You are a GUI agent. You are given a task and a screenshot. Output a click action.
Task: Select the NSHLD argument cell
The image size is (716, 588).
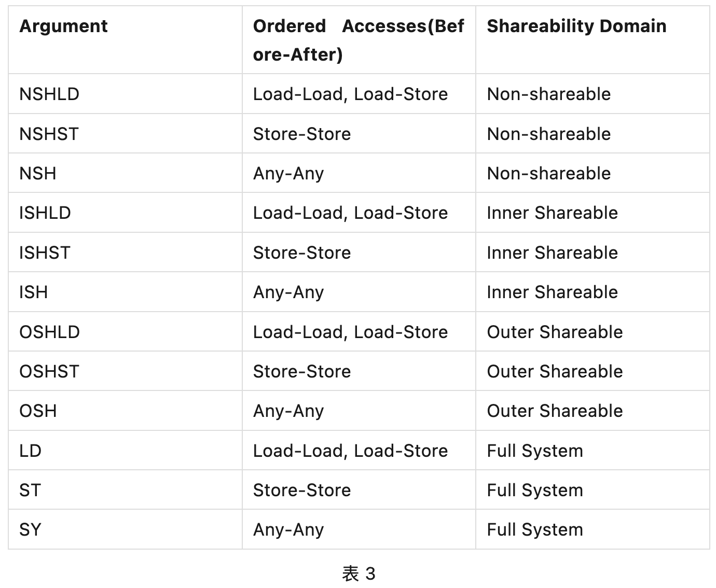[x=49, y=94]
